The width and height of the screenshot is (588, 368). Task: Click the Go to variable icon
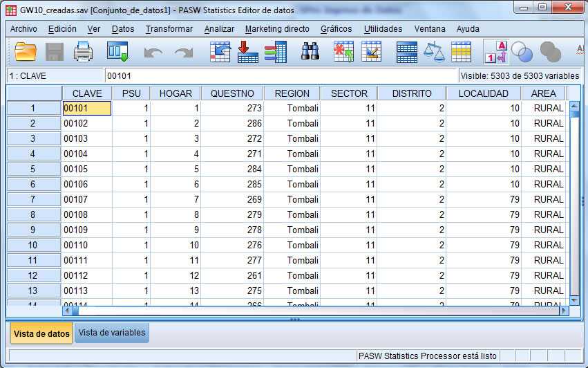point(247,52)
